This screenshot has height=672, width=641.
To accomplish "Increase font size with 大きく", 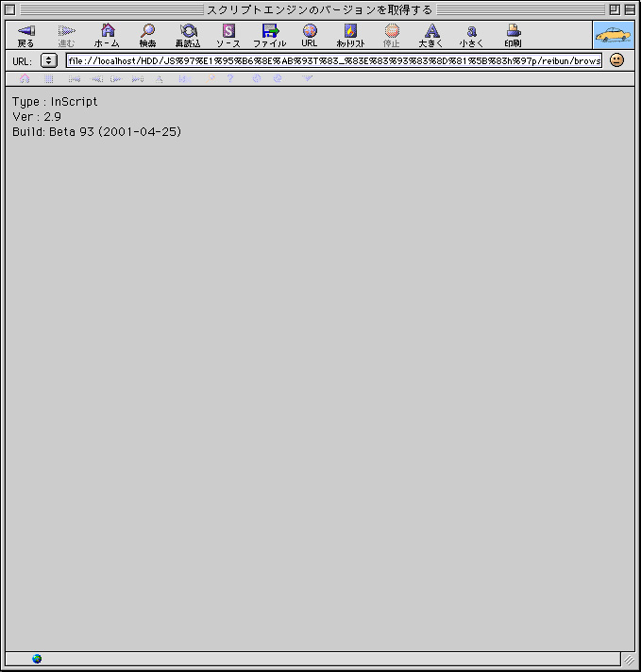I will [x=431, y=35].
